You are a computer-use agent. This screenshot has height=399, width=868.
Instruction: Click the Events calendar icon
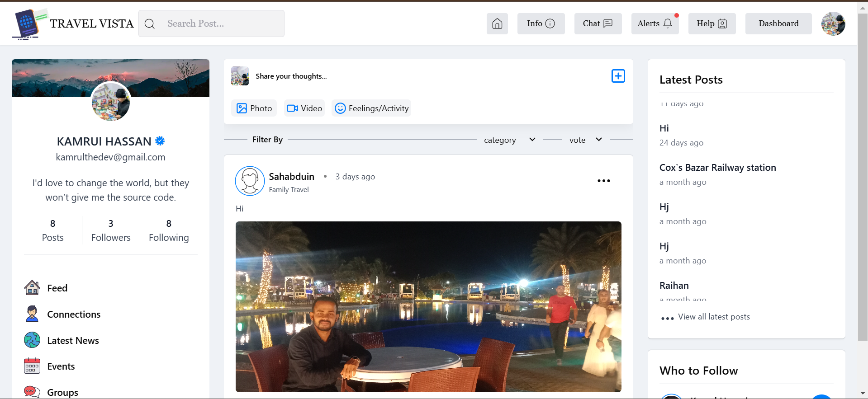point(32,366)
